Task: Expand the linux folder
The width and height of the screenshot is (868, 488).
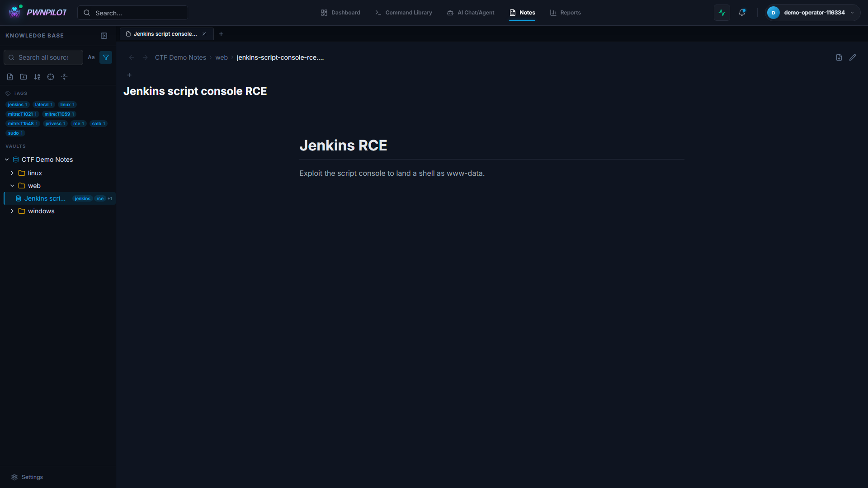Action: point(12,173)
